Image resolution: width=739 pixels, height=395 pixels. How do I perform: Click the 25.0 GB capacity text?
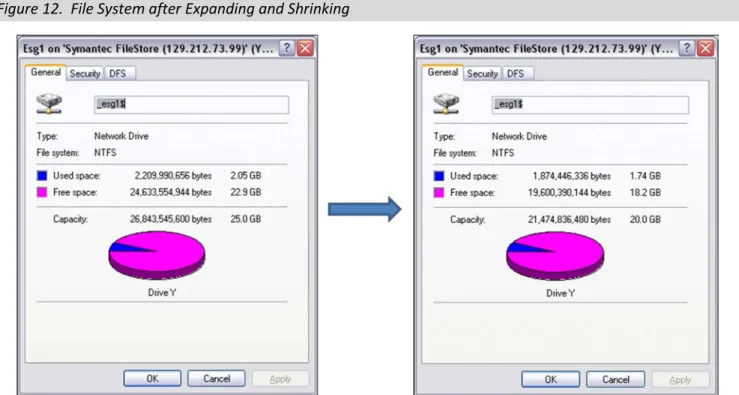point(246,219)
